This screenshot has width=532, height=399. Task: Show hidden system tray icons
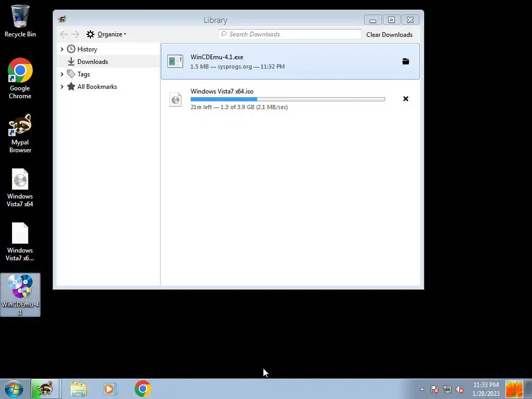click(422, 389)
